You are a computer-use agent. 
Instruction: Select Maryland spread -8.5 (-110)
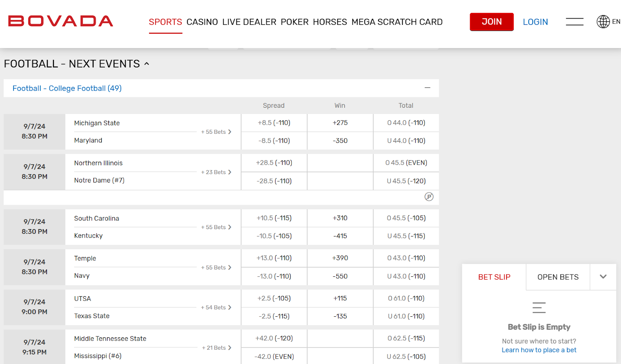(x=274, y=141)
